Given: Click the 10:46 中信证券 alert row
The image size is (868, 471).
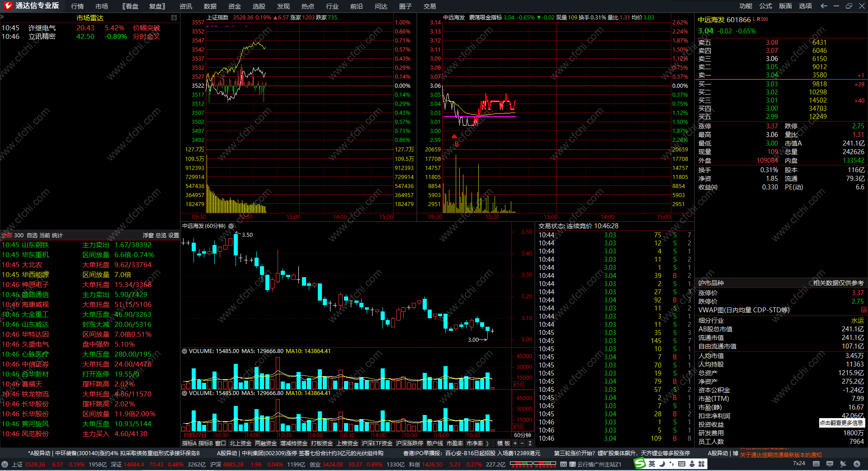Looking at the screenshot, I should click(90, 364).
